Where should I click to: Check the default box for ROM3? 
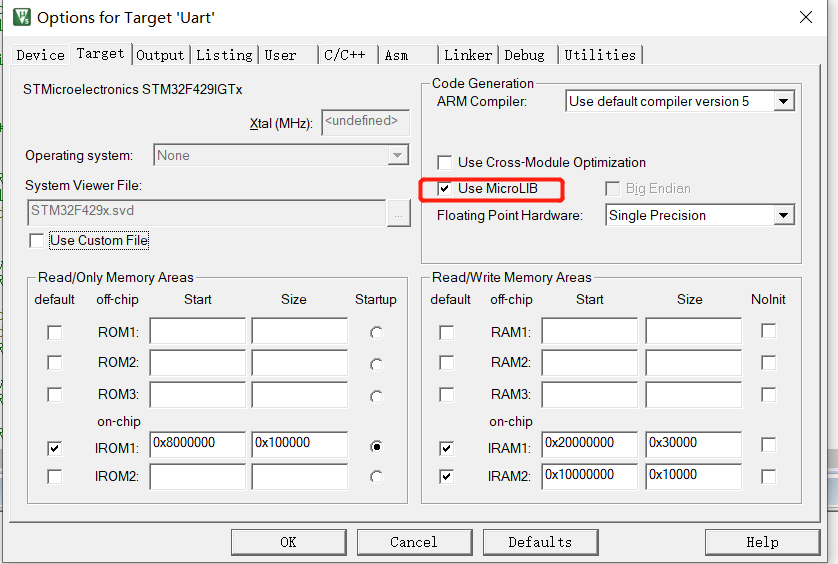coord(55,395)
